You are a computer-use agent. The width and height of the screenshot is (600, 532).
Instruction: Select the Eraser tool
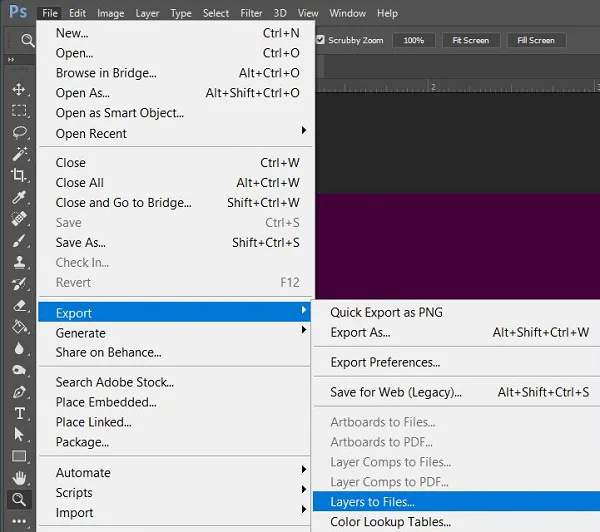(x=19, y=305)
